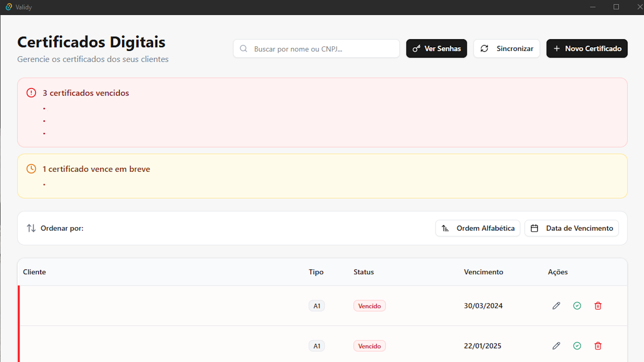
Task: Click the magnifier icon in search box
Action: [244, 49]
